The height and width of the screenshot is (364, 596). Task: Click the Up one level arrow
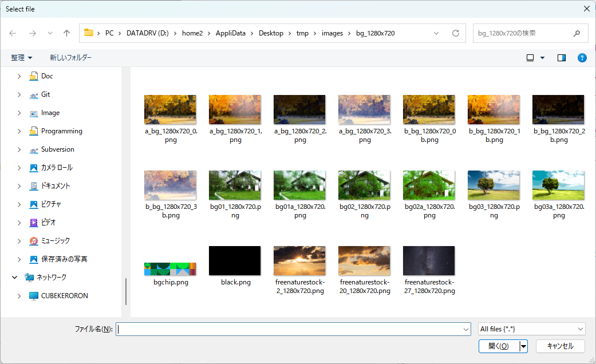pyautogui.click(x=66, y=33)
